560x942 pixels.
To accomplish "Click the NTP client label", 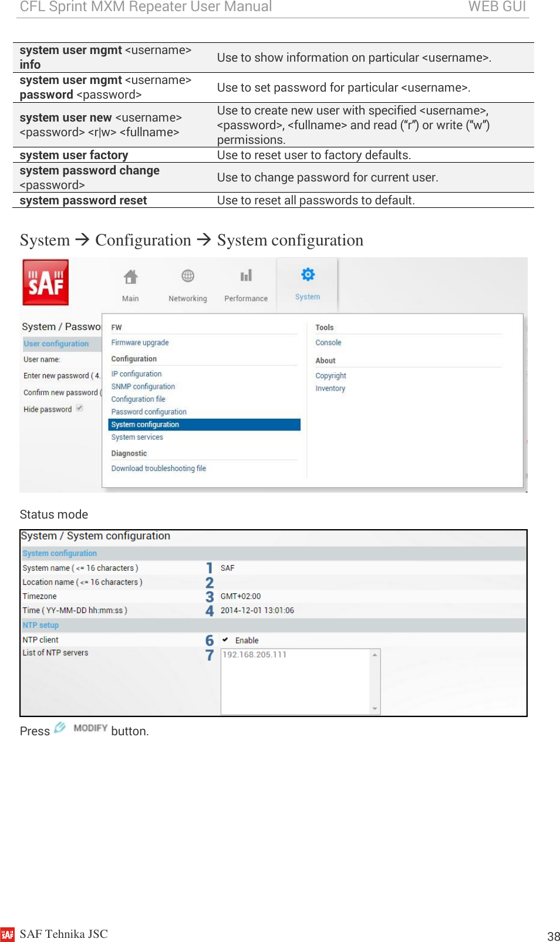I will click(41, 640).
